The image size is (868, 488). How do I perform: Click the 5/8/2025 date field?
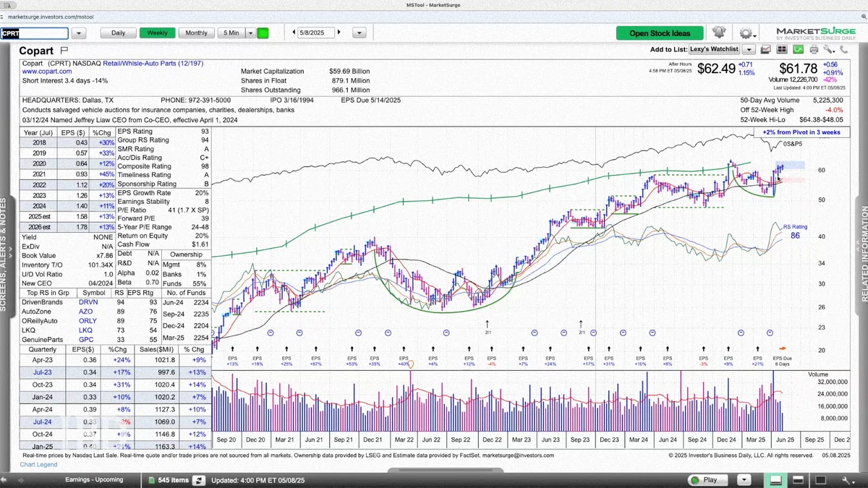pyautogui.click(x=316, y=33)
